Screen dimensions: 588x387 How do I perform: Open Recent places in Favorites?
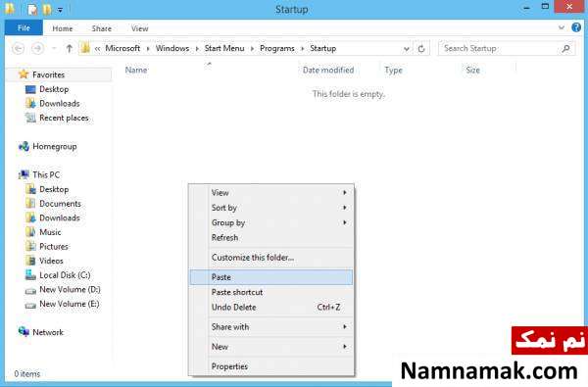coord(64,118)
